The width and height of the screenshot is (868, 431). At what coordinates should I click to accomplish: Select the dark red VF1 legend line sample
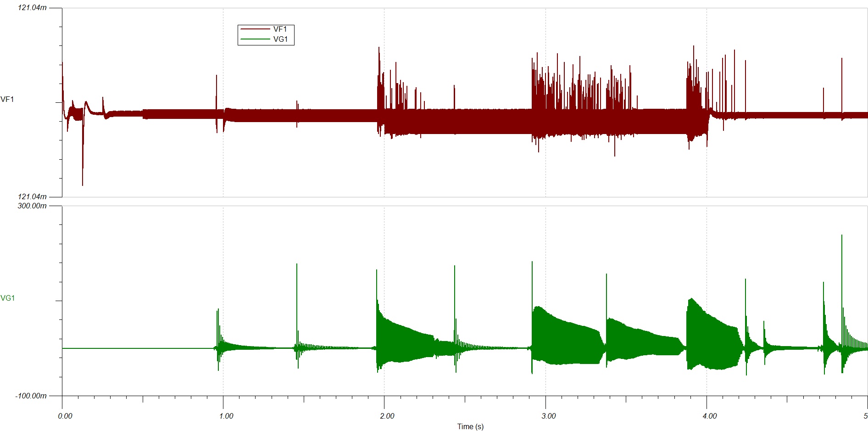255,29
